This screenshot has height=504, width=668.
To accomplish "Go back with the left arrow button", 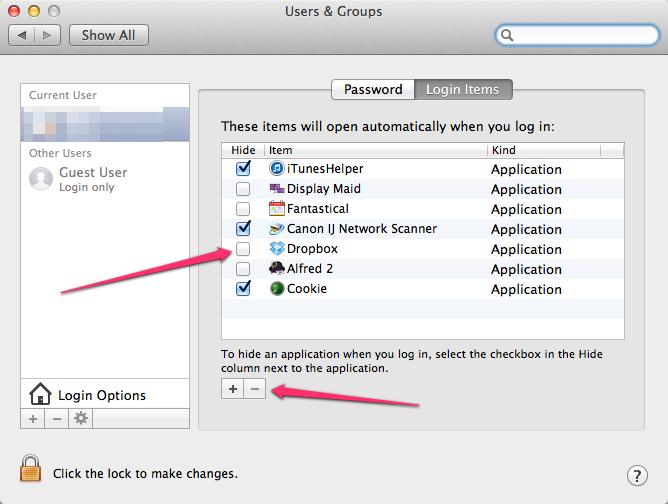I will pos(22,35).
